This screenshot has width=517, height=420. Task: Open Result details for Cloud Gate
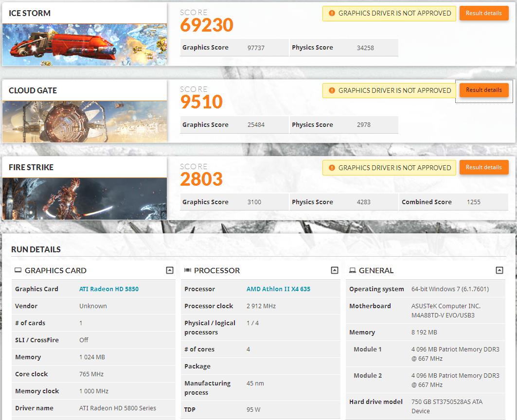[484, 90]
